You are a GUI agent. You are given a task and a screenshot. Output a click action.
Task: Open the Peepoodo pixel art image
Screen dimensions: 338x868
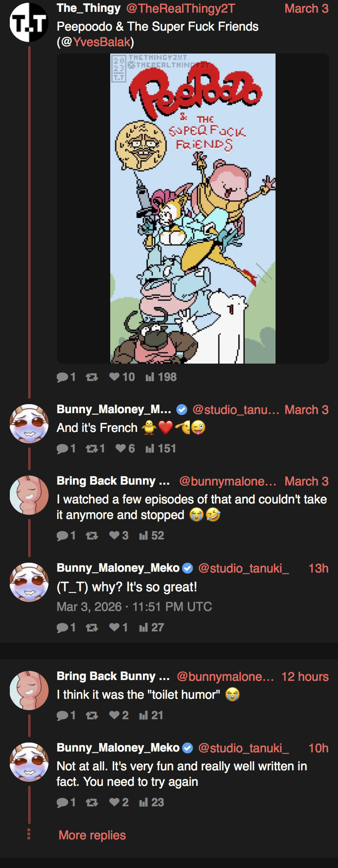pyautogui.click(x=193, y=208)
